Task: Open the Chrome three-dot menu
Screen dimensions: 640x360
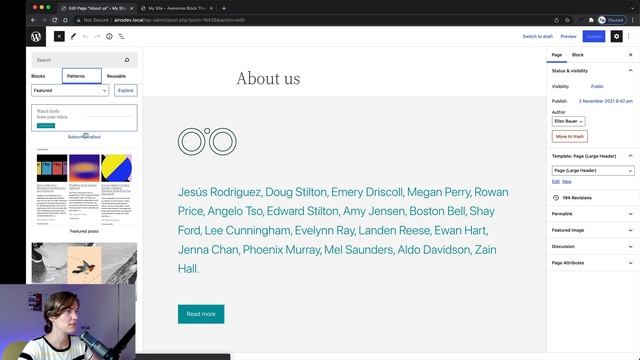Action: click(x=633, y=20)
